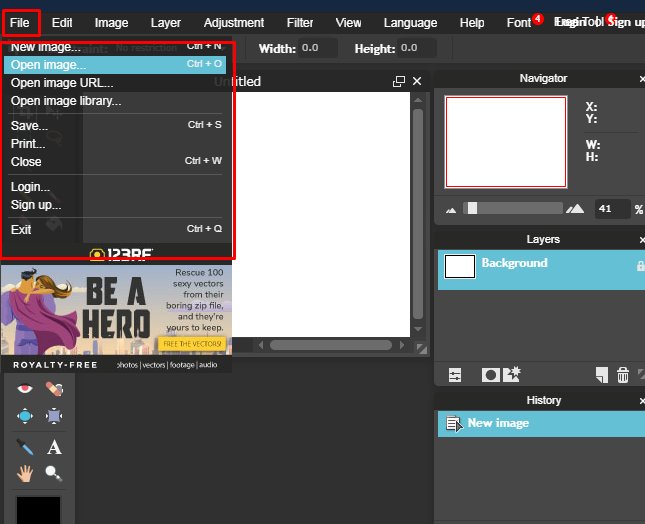Click the Height input field

coord(417,48)
